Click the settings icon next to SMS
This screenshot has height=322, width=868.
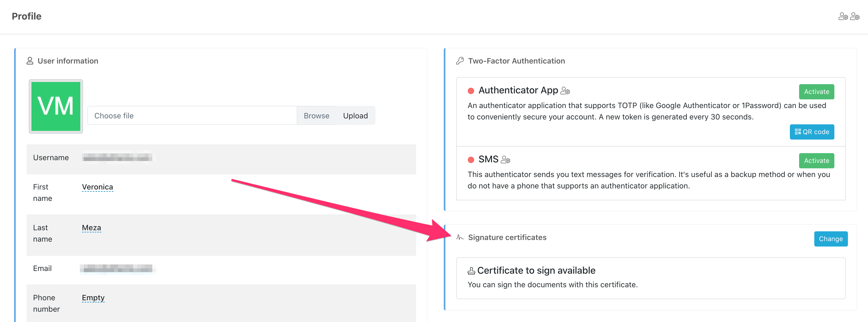click(505, 160)
